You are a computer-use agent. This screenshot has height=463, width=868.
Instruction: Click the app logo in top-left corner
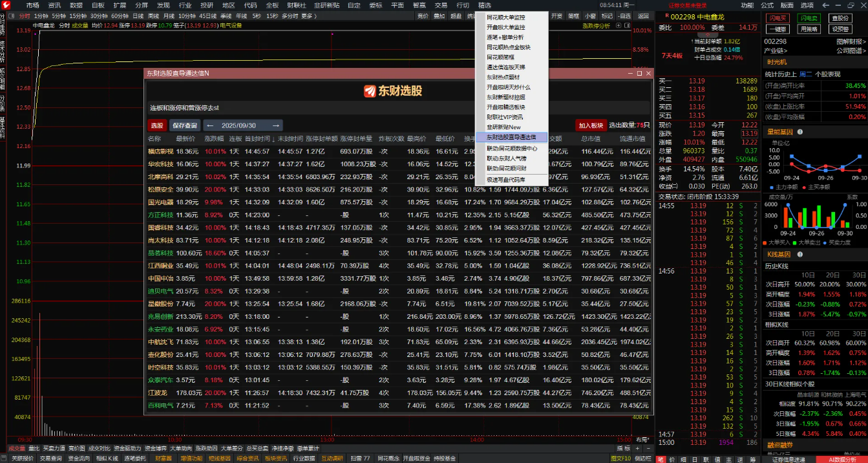tap(6, 5)
